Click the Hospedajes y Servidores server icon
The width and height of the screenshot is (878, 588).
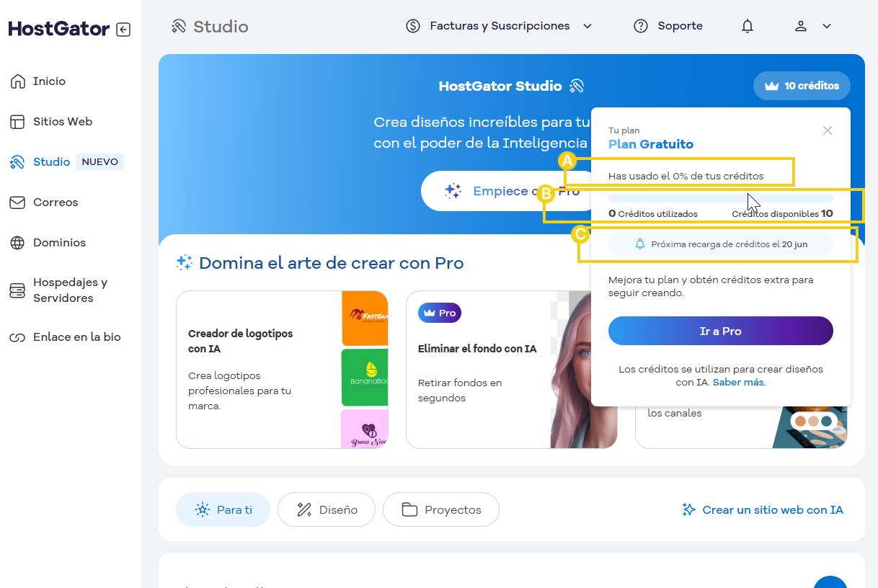(18, 290)
